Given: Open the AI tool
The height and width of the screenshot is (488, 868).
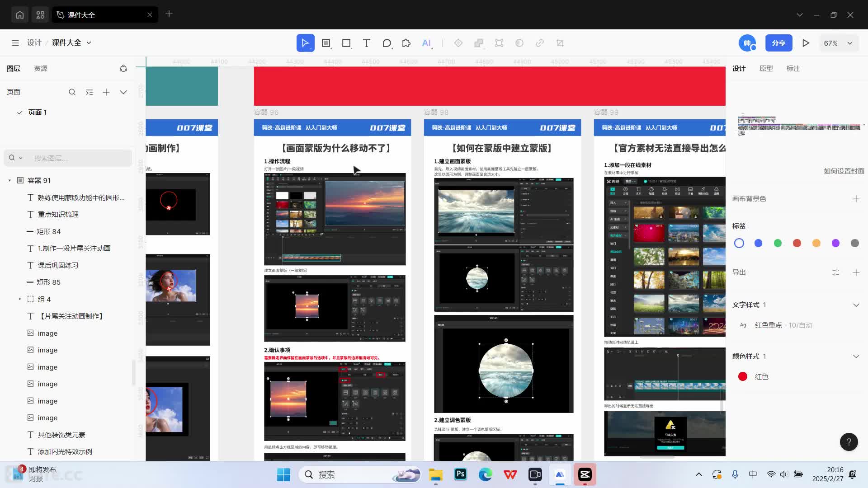Looking at the screenshot, I should [427, 43].
